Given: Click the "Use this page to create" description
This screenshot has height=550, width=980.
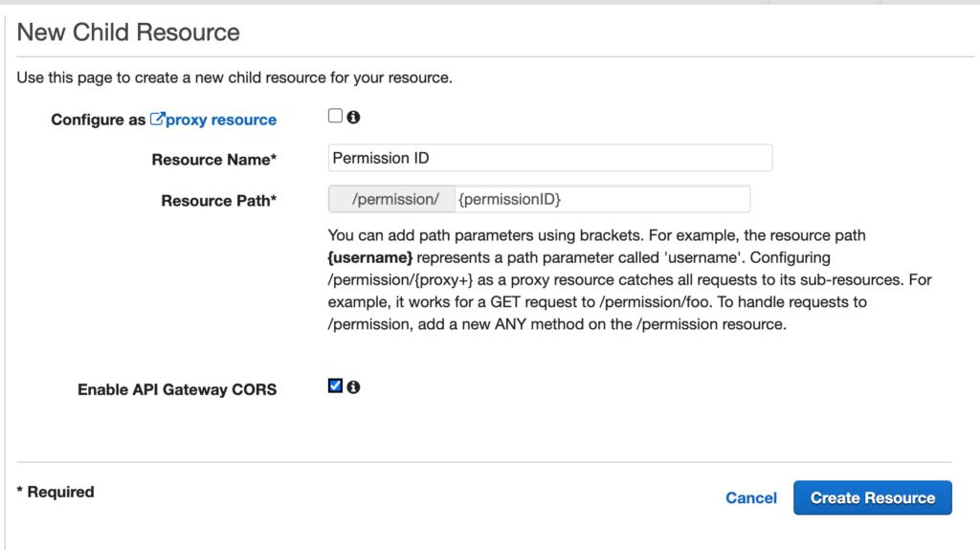Looking at the screenshot, I should 234,77.
